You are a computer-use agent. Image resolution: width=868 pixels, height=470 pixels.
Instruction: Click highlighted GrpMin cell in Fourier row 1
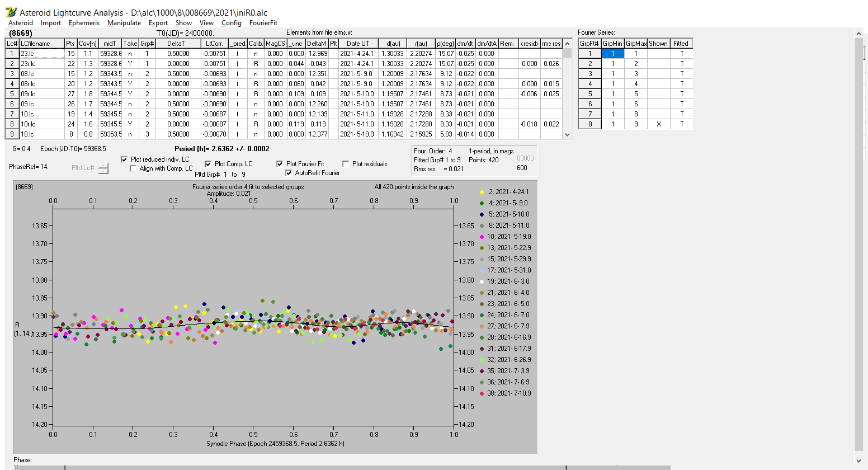(x=612, y=54)
